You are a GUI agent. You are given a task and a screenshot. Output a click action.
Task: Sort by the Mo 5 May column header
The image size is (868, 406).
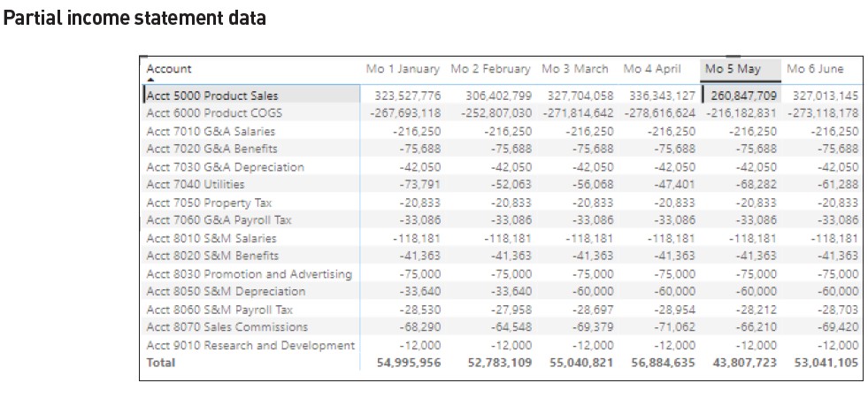point(733,69)
